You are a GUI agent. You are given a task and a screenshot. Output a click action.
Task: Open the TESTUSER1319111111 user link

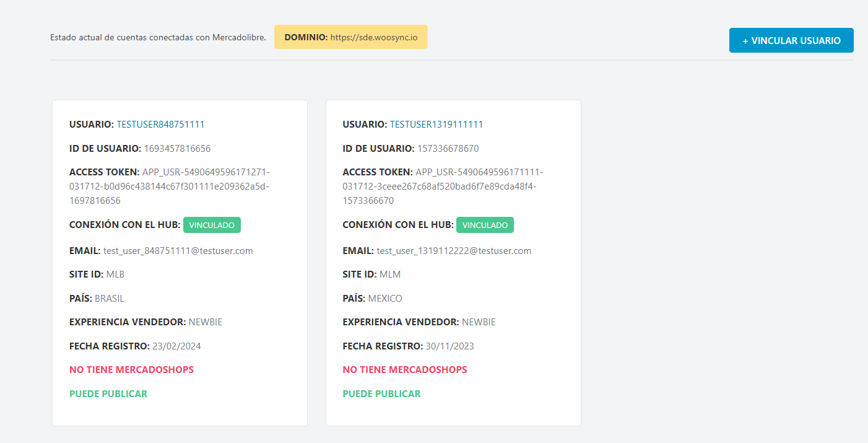[436, 125]
